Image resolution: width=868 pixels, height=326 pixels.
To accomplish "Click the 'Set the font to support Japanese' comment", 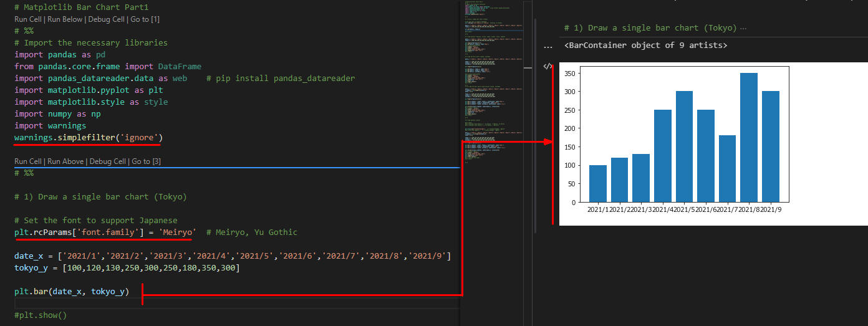I will pyautogui.click(x=96, y=220).
